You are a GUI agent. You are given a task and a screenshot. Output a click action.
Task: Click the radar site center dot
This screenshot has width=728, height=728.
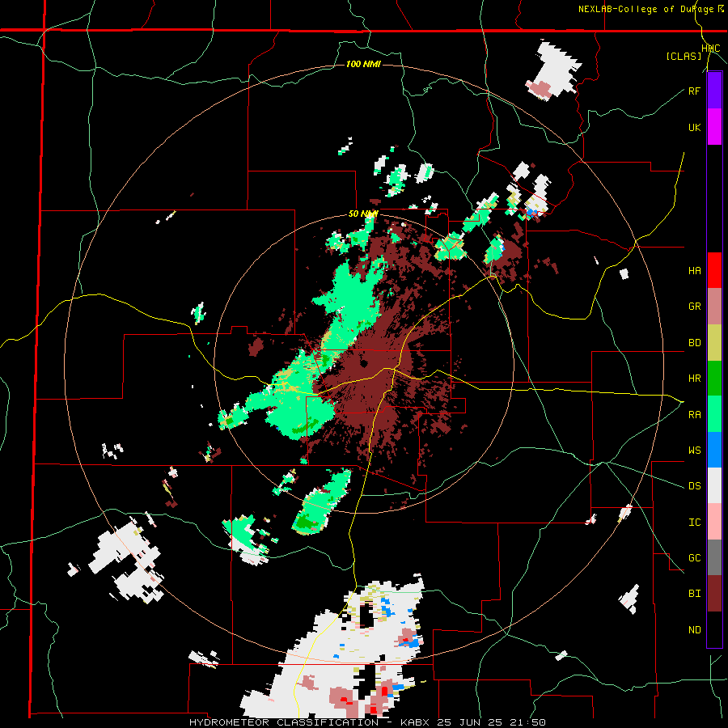coord(363,363)
